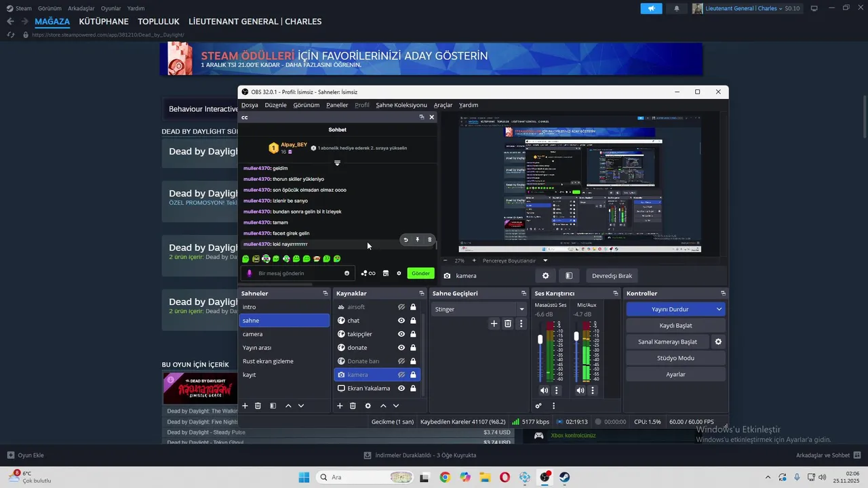Open virtual camera settings gear
Image resolution: width=868 pixels, height=488 pixels.
point(718,342)
